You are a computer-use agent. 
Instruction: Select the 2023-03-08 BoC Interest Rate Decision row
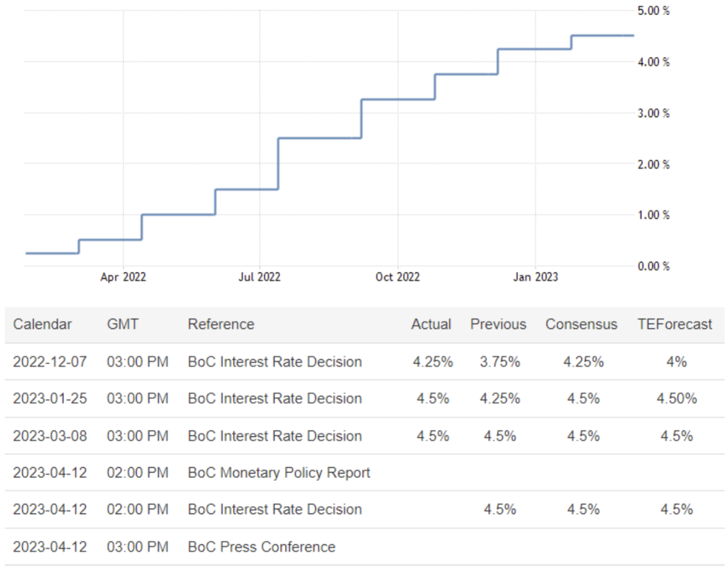(275, 436)
